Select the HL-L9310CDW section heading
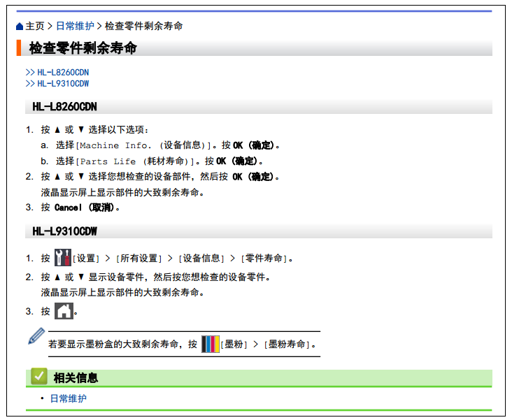 [x=64, y=231]
